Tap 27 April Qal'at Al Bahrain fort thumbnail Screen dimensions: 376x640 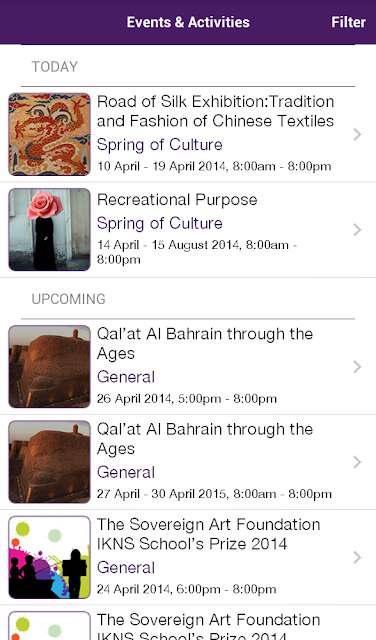(49, 462)
